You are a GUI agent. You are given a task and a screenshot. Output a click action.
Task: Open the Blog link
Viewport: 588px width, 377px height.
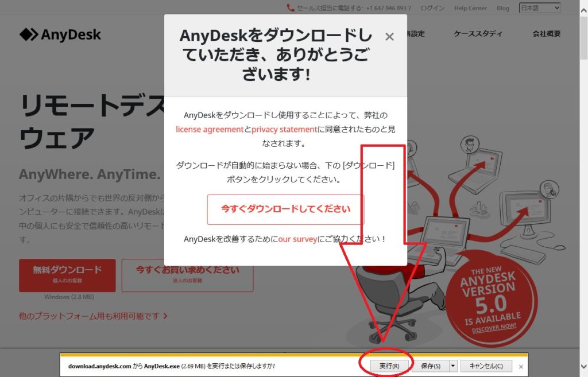(x=503, y=8)
